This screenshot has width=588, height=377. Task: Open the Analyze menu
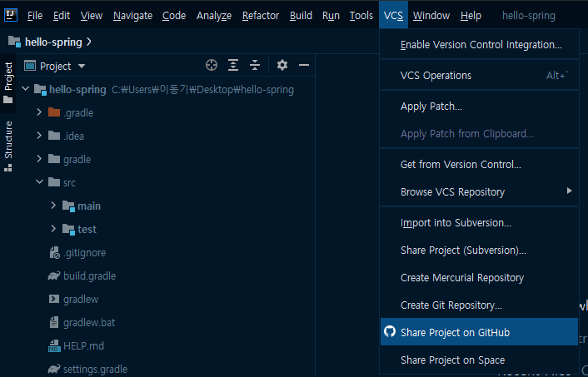(214, 16)
